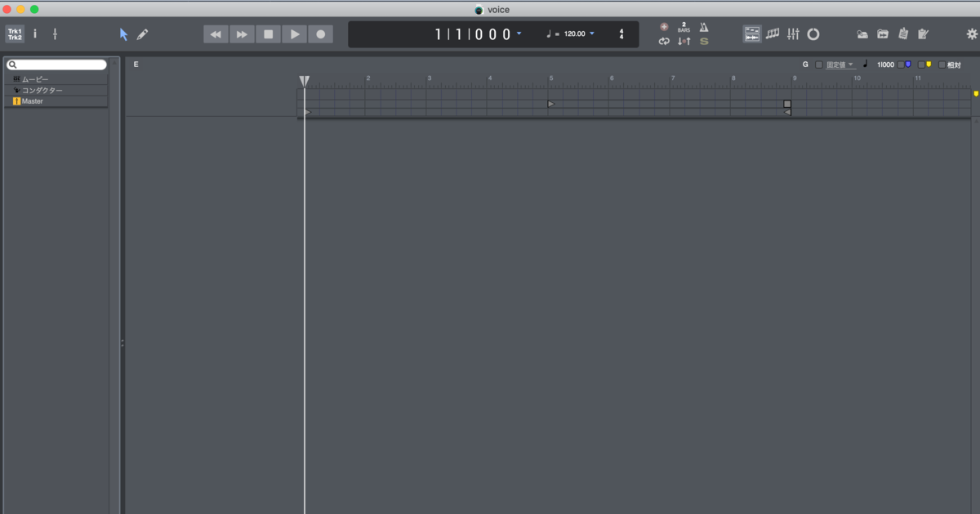This screenshot has width=980, height=514.
Task: Fast forward the transport
Action: (242, 34)
